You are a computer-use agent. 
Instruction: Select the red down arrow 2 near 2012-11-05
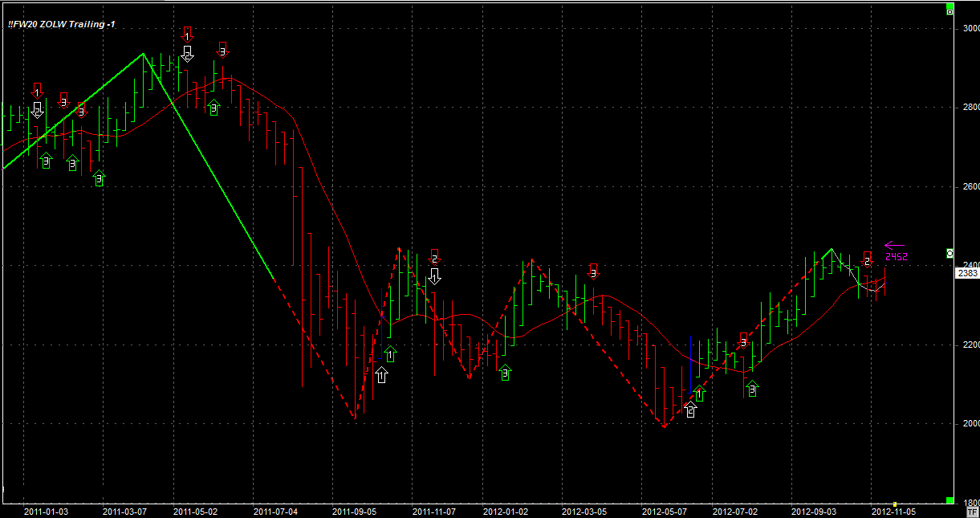coord(867,259)
